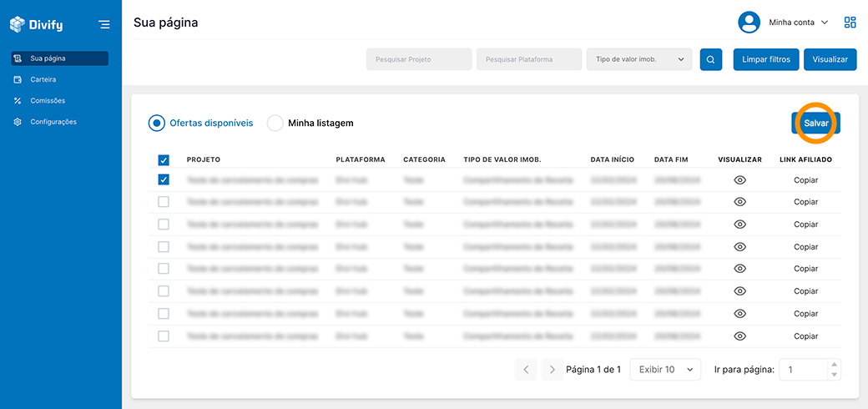Viewport: 868px width, 409px height.
Task: Check the second row's checkbox
Action: coord(164,202)
